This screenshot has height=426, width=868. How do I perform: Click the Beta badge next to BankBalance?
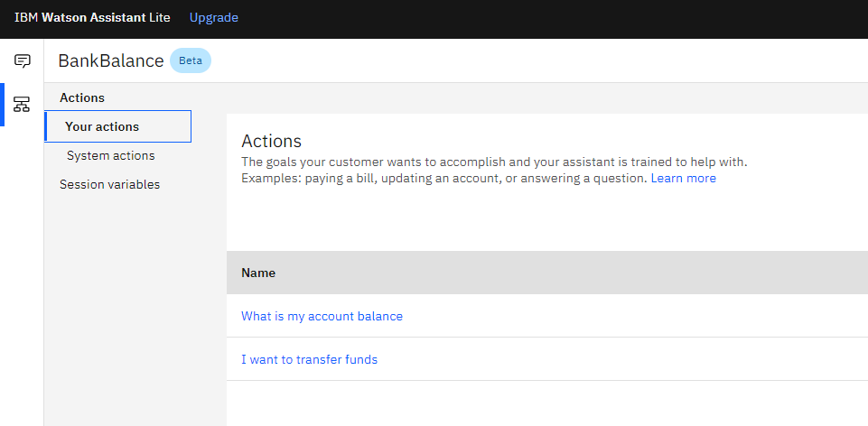point(191,60)
